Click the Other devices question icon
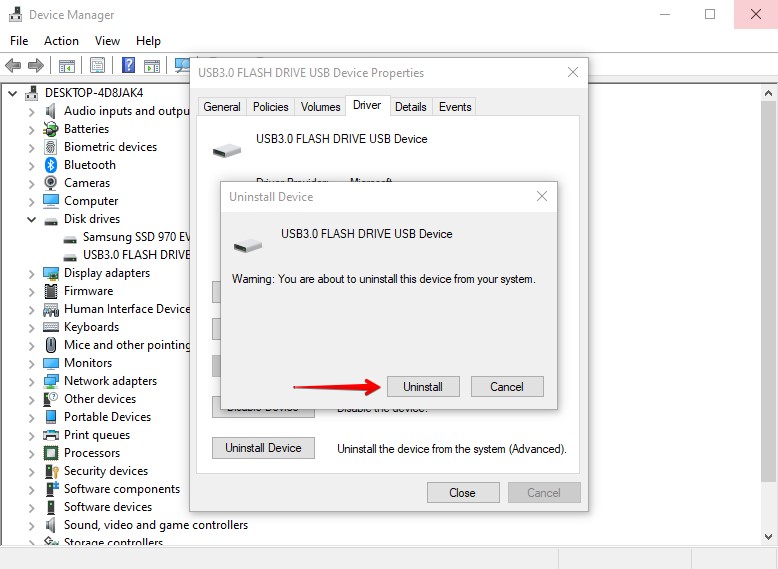 (51, 399)
